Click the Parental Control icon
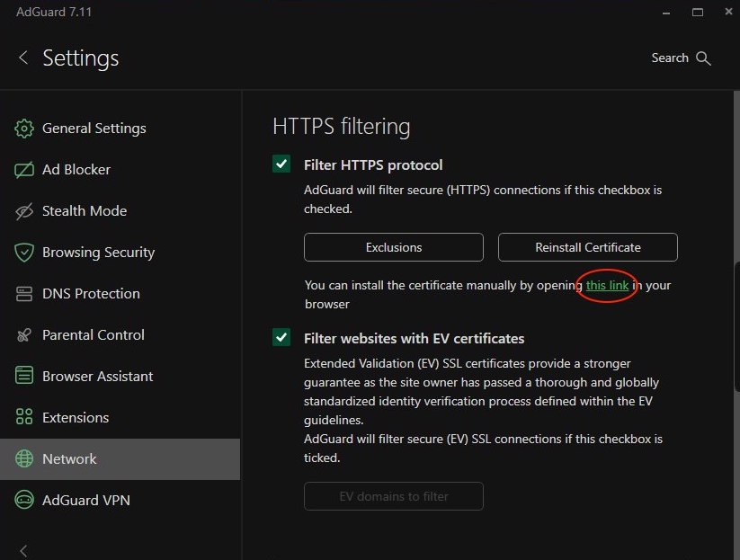Screen dimensions: 740x560 [24, 335]
